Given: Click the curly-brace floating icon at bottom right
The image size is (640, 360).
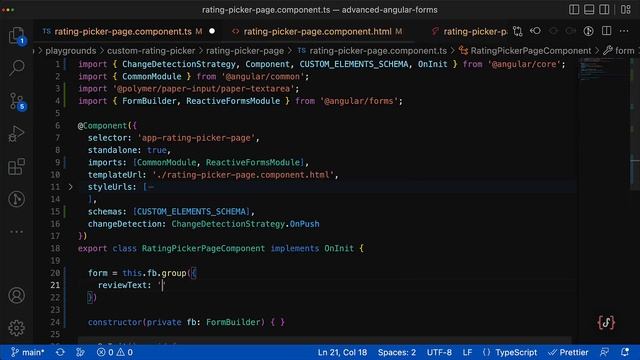Looking at the screenshot, I should click(606, 322).
